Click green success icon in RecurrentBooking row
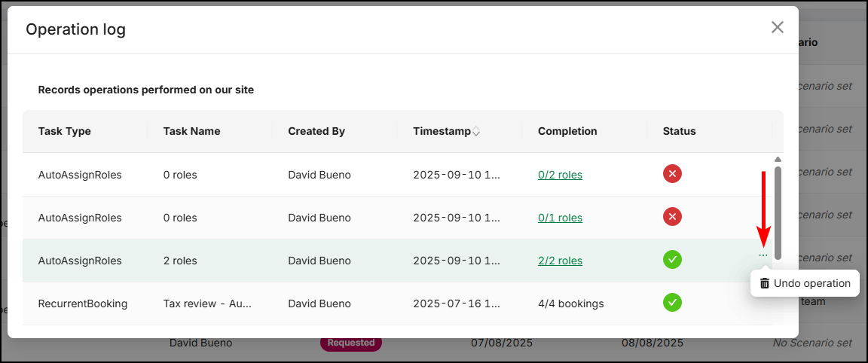Screen dimensions: 868x363 (672, 303)
